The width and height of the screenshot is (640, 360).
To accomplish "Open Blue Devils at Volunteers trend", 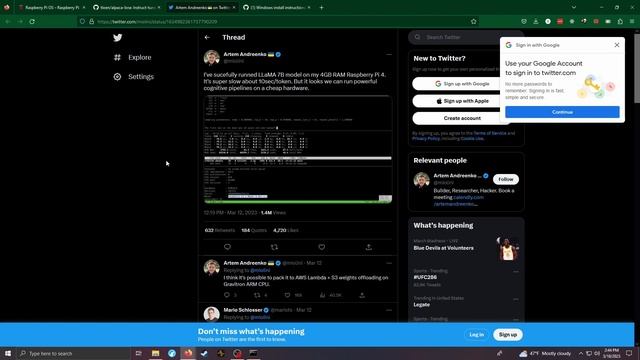I will 443,248.
